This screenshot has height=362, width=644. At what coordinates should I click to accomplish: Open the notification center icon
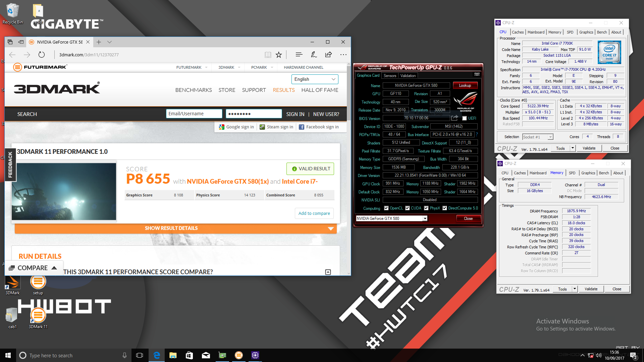tap(634, 355)
